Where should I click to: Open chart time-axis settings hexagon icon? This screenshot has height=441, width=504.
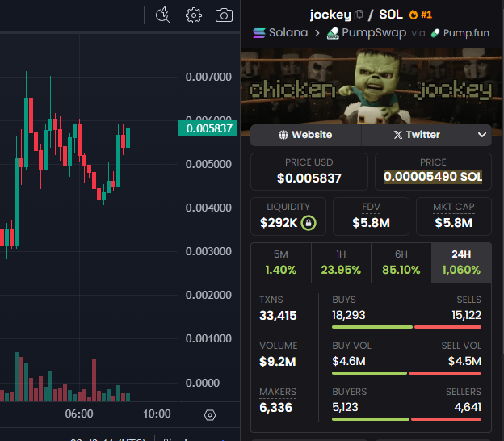[x=210, y=415]
